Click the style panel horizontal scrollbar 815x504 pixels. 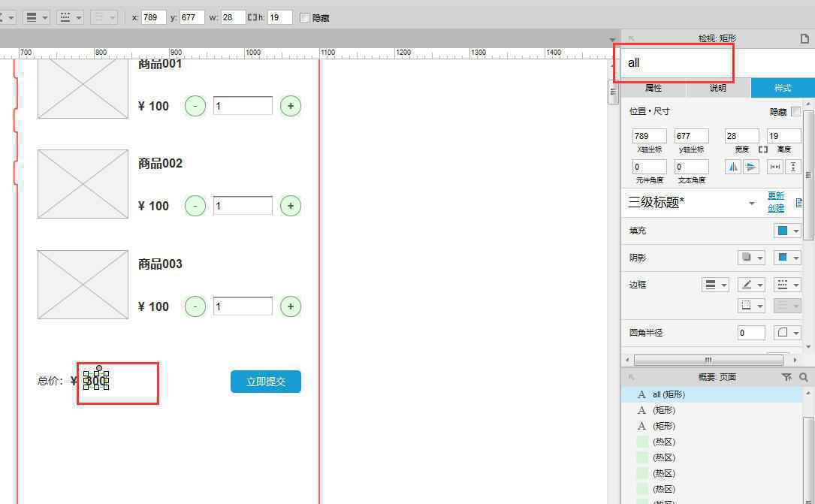(708, 360)
